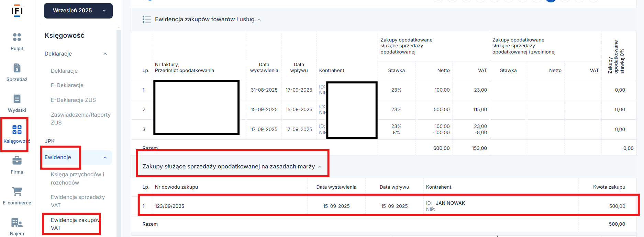Open Zaświadczenia/Raporty ZUS item

(x=80, y=118)
